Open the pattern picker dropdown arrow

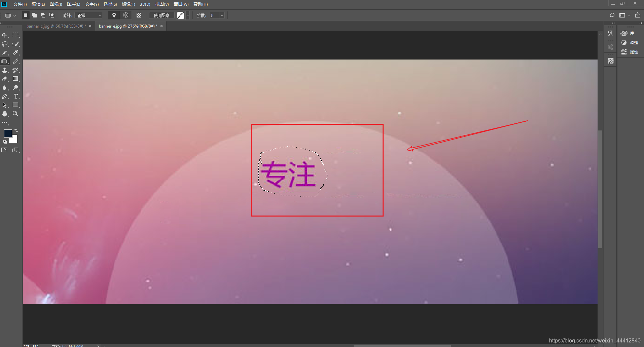coord(188,15)
